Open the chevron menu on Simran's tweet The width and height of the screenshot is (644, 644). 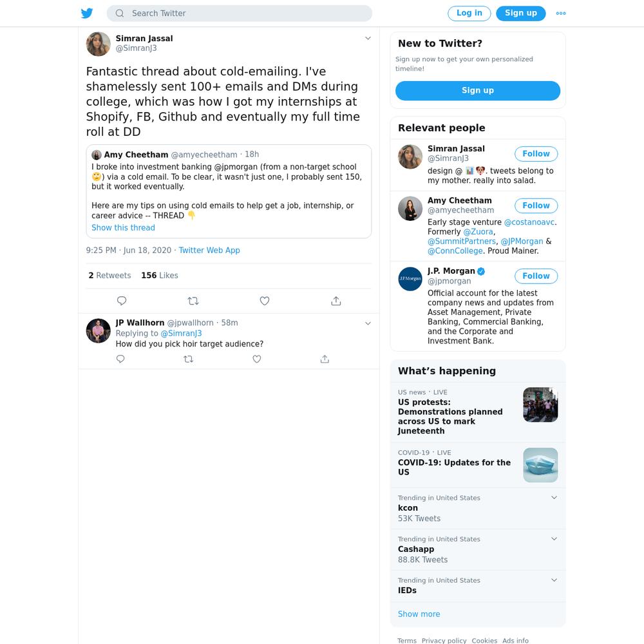(x=368, y=38)
